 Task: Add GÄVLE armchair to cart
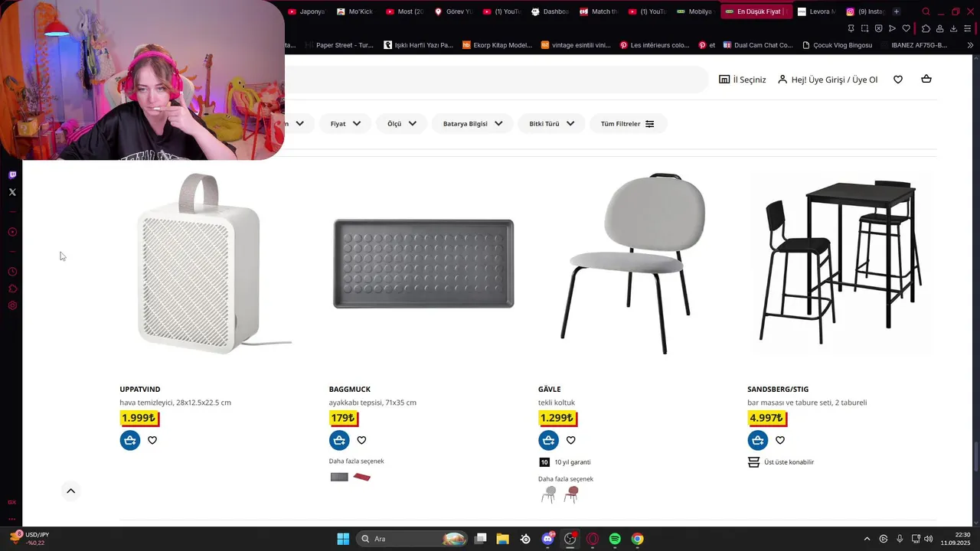click(548, 440)
